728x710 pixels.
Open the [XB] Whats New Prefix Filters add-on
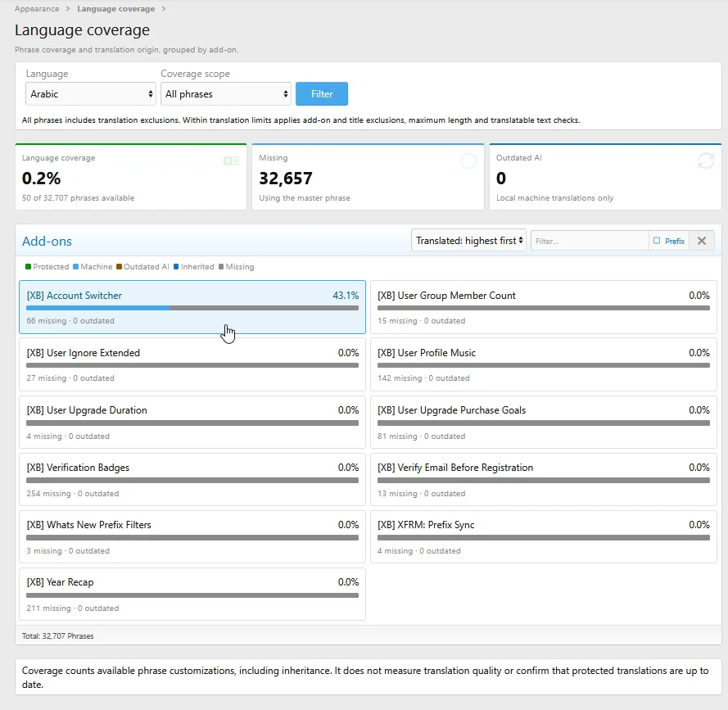tap(192, 536)
